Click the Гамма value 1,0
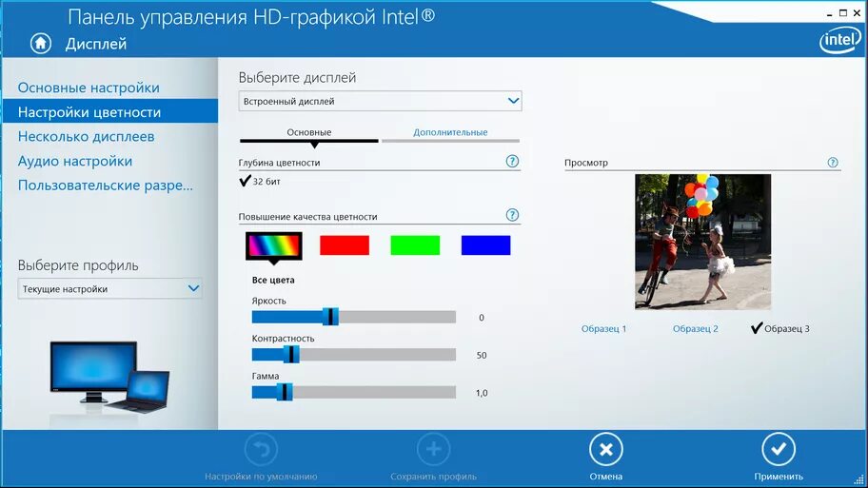 click(x=481, y=393)
